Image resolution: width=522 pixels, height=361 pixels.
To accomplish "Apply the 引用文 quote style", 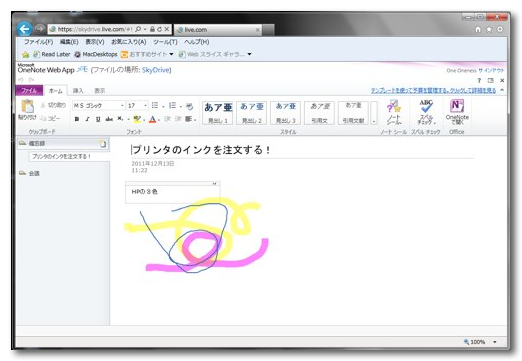I will [x=319, y=113].
